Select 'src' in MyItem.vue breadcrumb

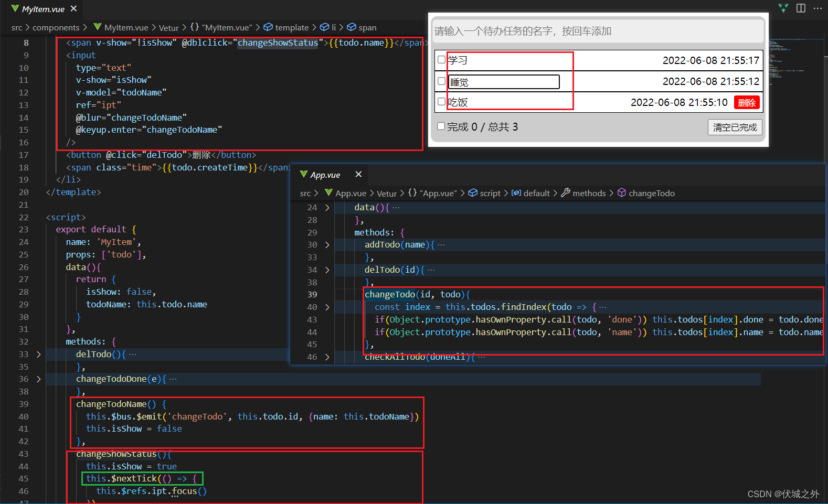click(x=17, y=27)
